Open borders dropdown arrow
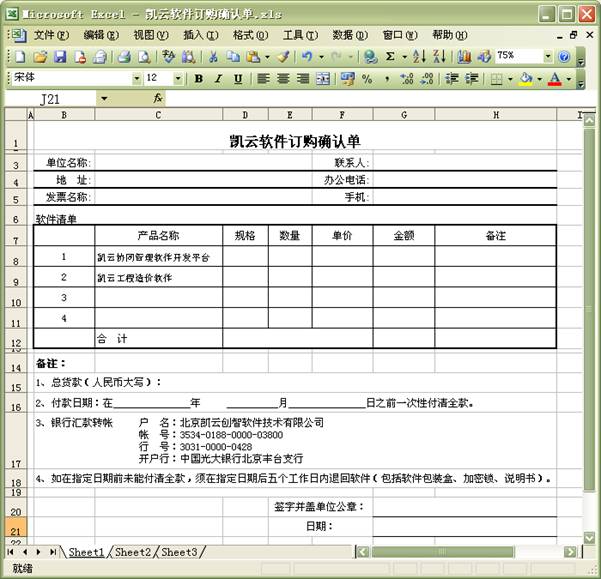The width and height of the screenshot is (601, 579). (x=510, y=79)
